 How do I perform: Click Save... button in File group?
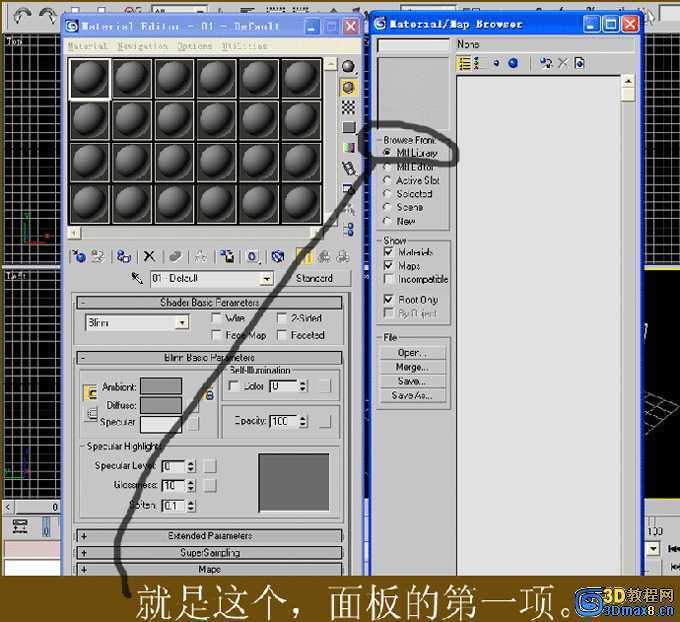point(412,381)
